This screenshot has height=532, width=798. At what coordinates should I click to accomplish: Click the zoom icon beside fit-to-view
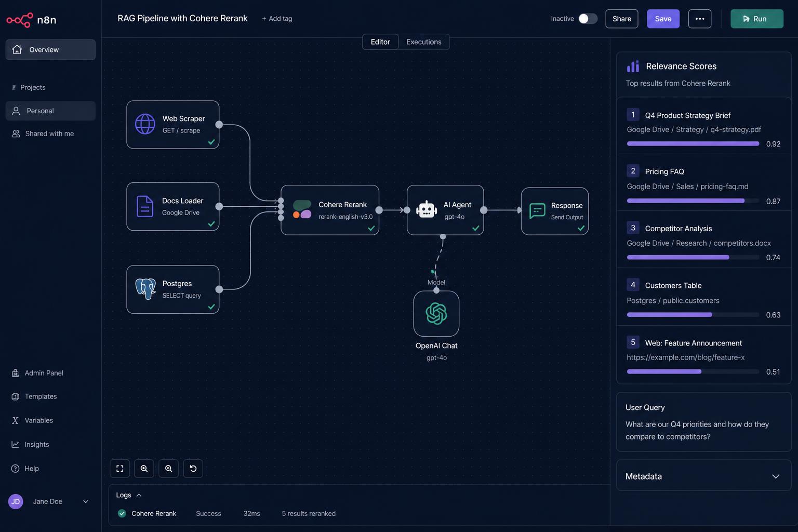(144, 469)
